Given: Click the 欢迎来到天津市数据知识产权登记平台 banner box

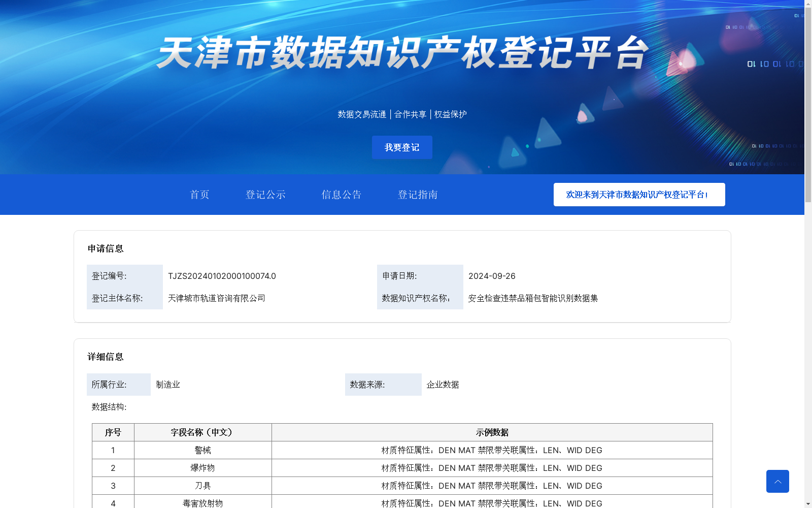Looking at the screenshot, I should point(639,195).
